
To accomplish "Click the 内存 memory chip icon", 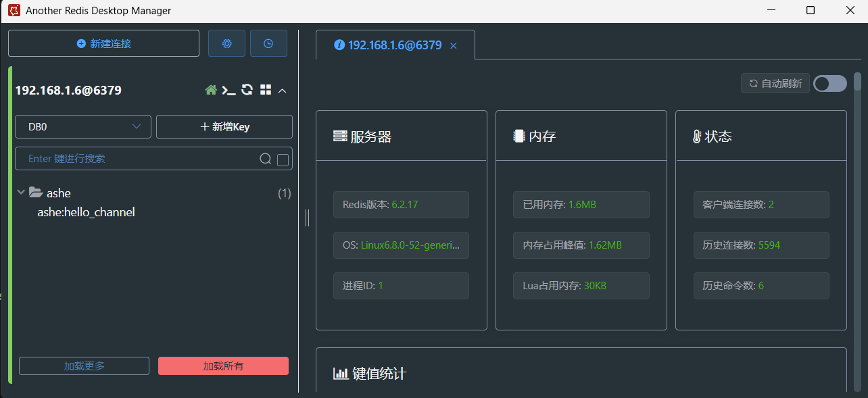I will coord(519,136).
